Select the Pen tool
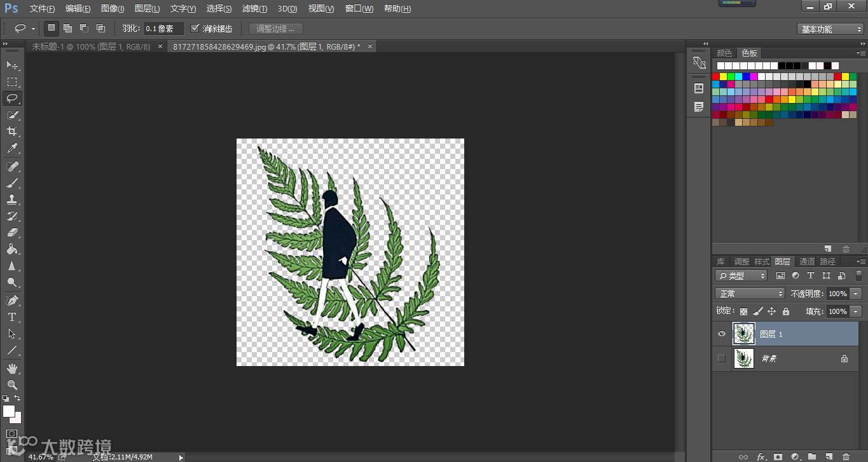Screen dimensions: 868x462 click(x=12, y=300)
